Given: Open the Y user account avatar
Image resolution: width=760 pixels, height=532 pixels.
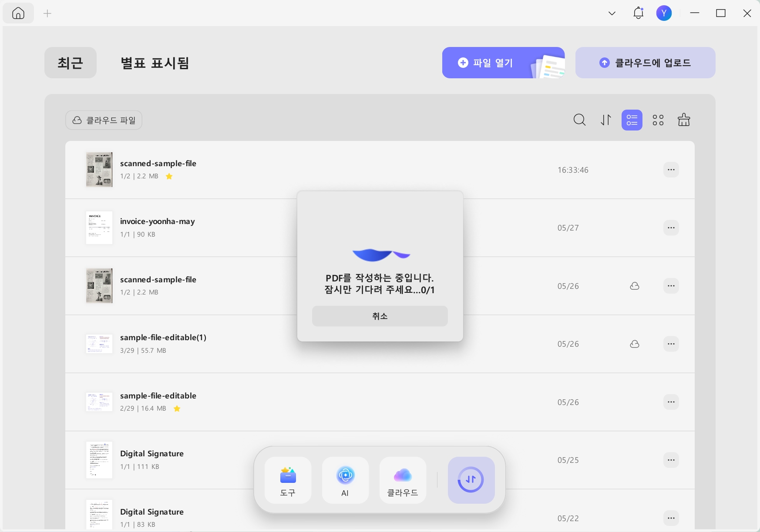Looking at the screenshot, I should pyautogui.click(x=664, y=13).
